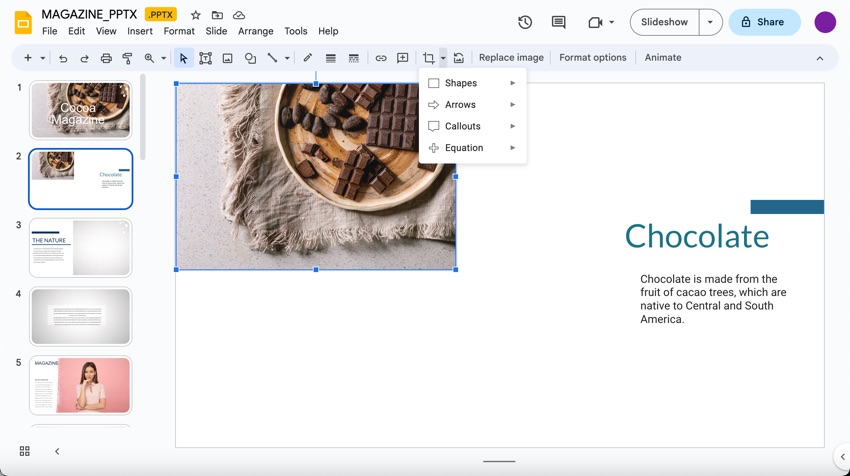Redo the last action
This screenshot has width=850, height=476.
click(x=85, y=58)
